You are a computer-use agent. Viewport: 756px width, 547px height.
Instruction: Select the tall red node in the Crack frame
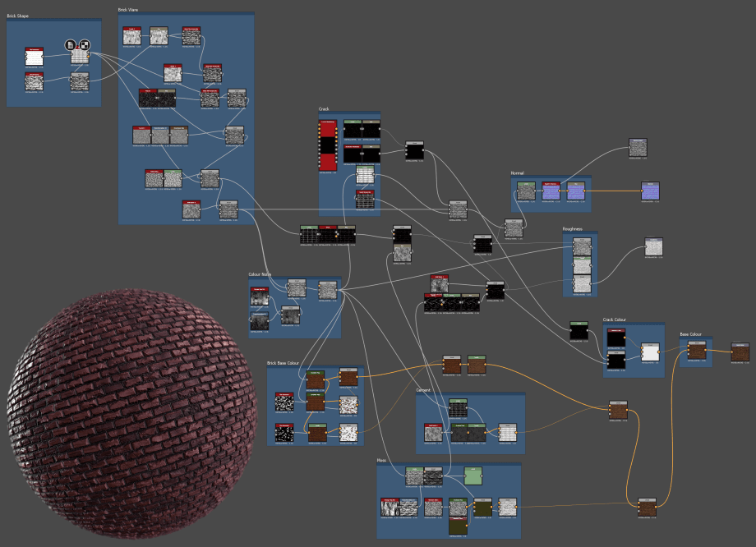[328, 145]
